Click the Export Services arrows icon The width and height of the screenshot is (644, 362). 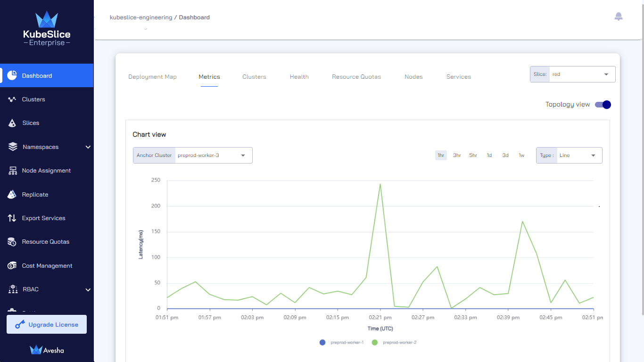[12, 218]
